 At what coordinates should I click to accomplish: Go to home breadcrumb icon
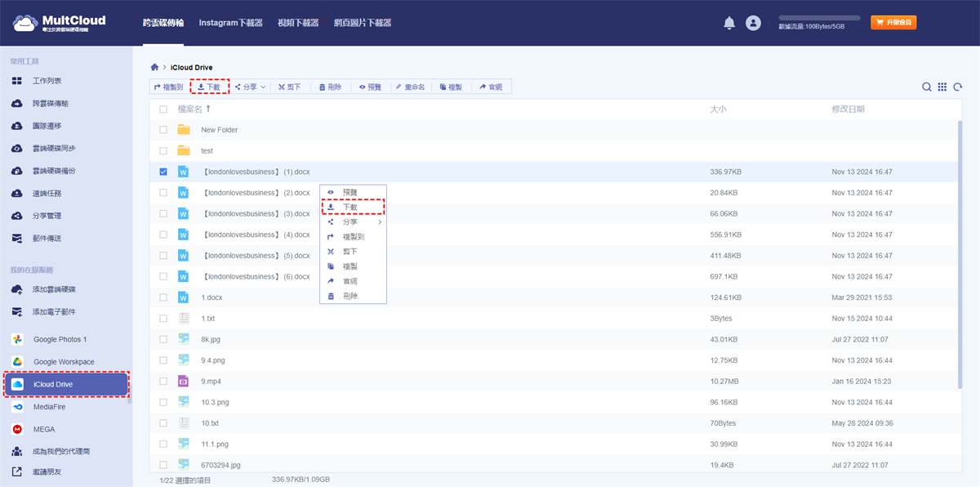click(x=154, y=67)
